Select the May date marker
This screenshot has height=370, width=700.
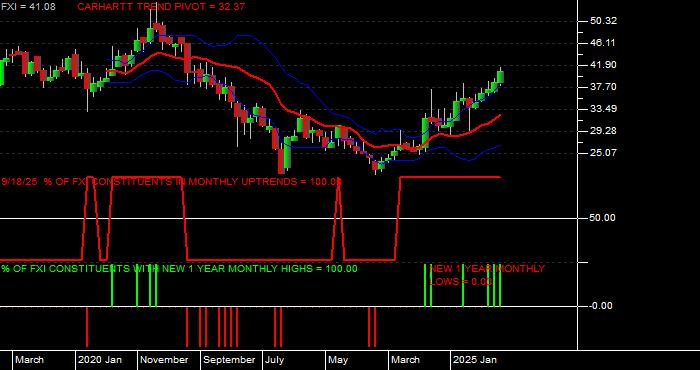pos(338,360)
